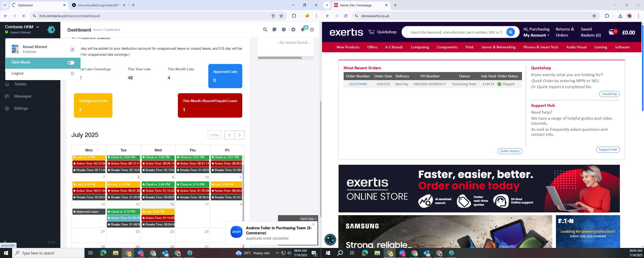Viewport: 644px width, 258px height.
Task: Click the Home breadcrumb link
Action: tap(97, 30)
